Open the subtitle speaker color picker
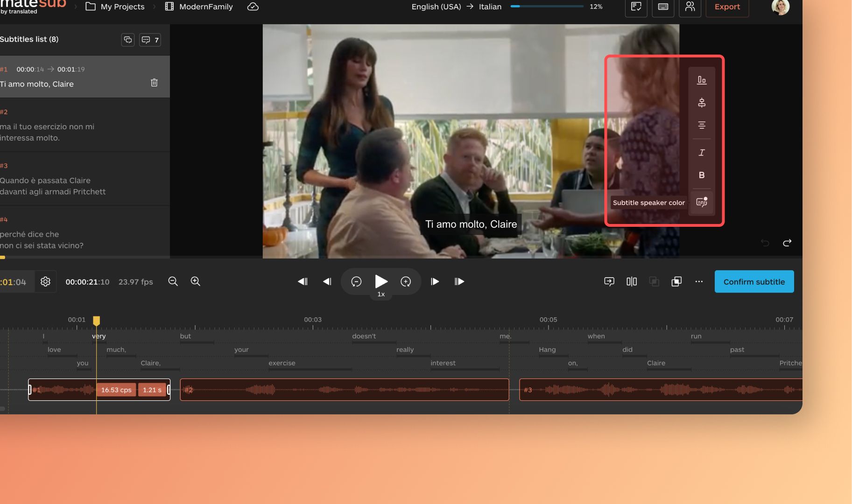The image size is (852, 504). click(702, 202)
